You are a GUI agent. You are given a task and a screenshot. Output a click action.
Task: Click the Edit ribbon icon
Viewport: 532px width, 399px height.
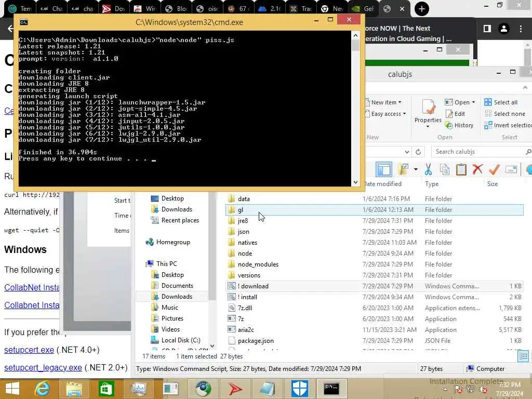coord(455,114)
